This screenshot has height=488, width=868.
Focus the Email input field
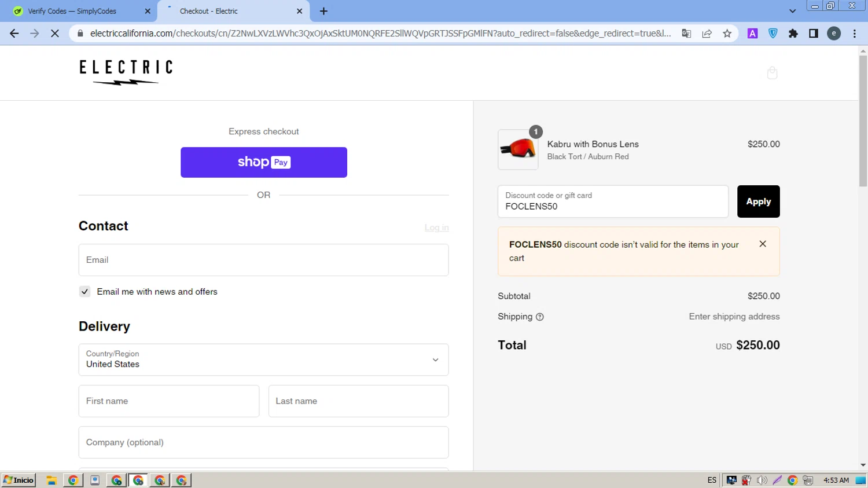click(263, 260)
